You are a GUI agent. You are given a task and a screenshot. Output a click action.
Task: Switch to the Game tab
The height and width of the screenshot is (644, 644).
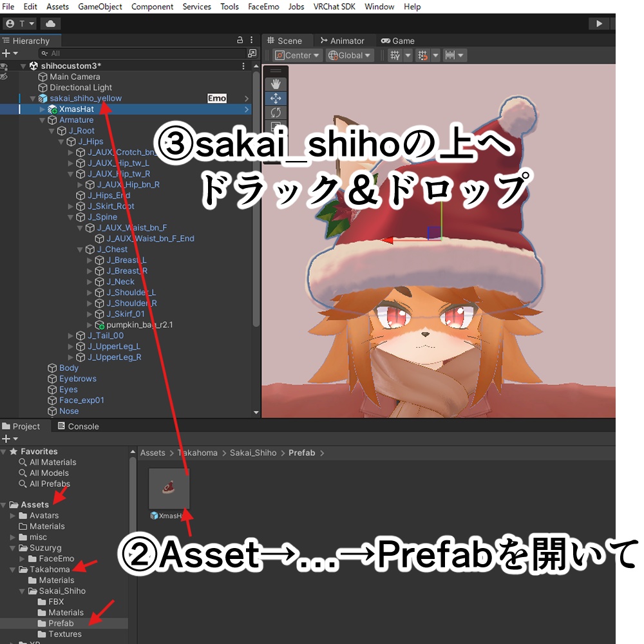tap(397, 41)
